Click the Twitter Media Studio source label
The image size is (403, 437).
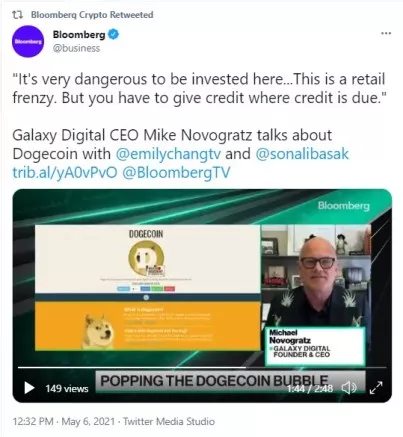[x=169, y=421]
